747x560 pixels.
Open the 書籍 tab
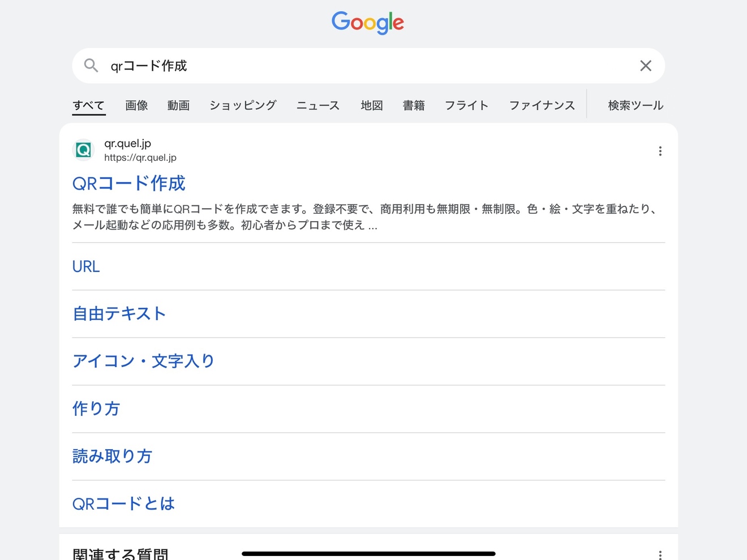click(x=414, y=105)
